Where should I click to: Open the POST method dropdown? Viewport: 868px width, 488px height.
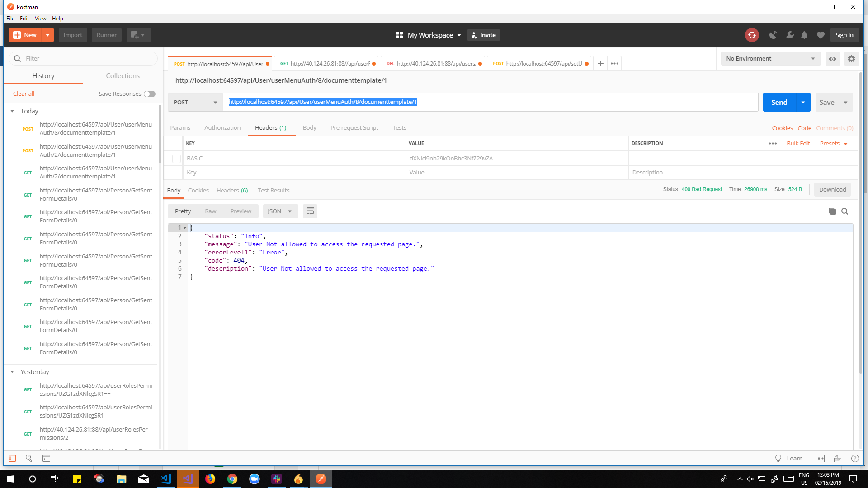click(x=195, y=103)
